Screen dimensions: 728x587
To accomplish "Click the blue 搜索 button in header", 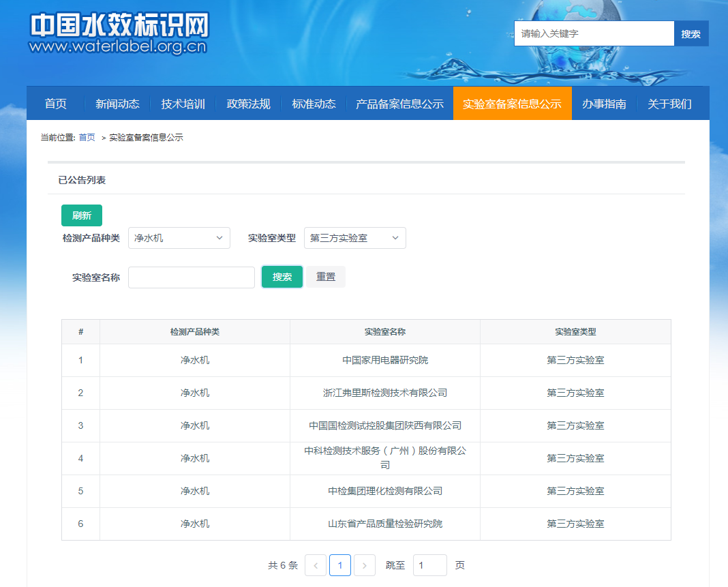I will 691,33.
